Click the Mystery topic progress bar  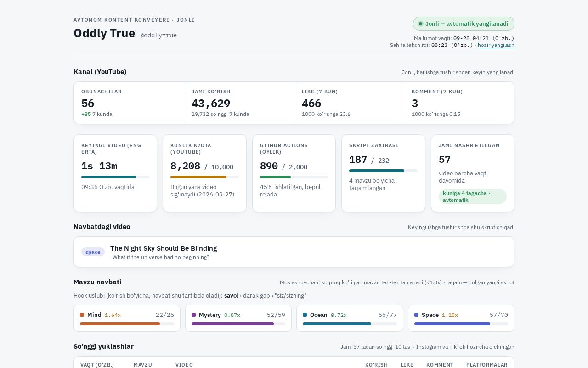tap(238, 324)
